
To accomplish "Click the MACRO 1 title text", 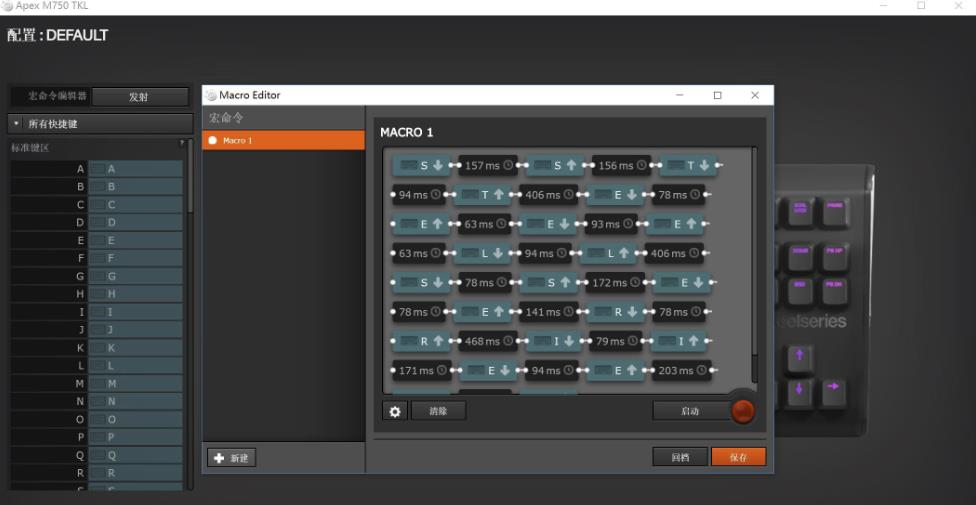I will (x=406, y=133).
